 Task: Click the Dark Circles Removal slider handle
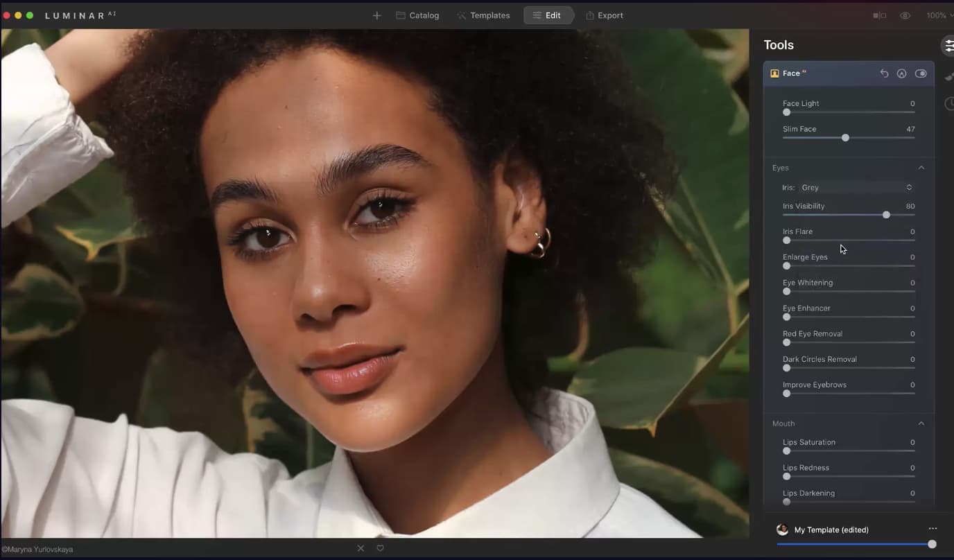[786, 368]
